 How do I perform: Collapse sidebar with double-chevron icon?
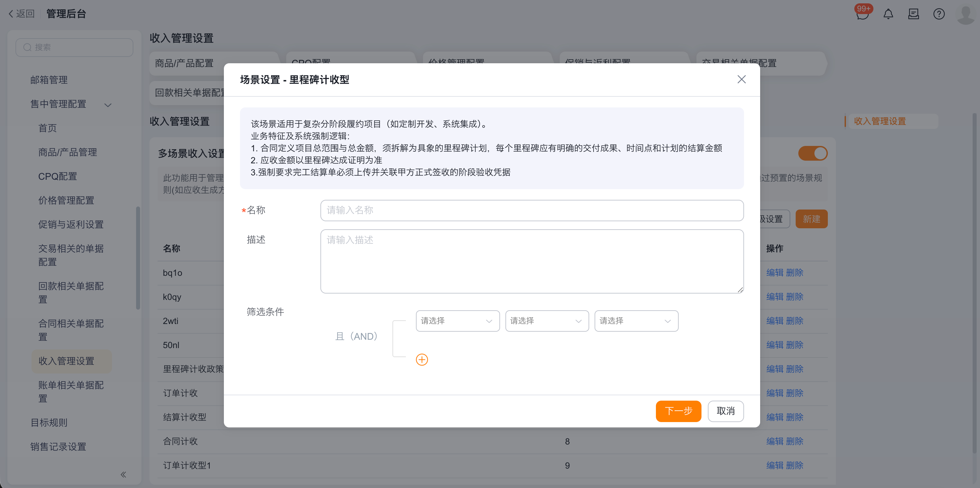point(123,474)
